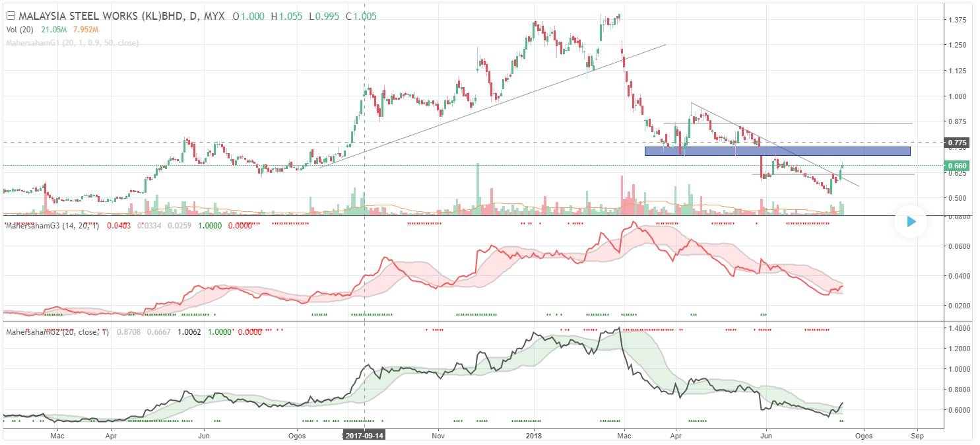Select the MahersahamG3 indicator legend
The image size is (980, 445).
(x=51, y=226)
